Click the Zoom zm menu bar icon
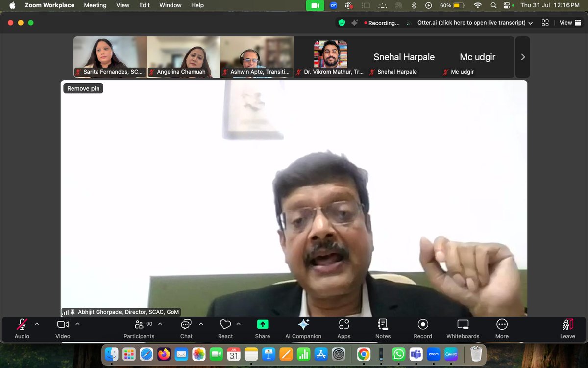588x368 pixels. (334, 5)
